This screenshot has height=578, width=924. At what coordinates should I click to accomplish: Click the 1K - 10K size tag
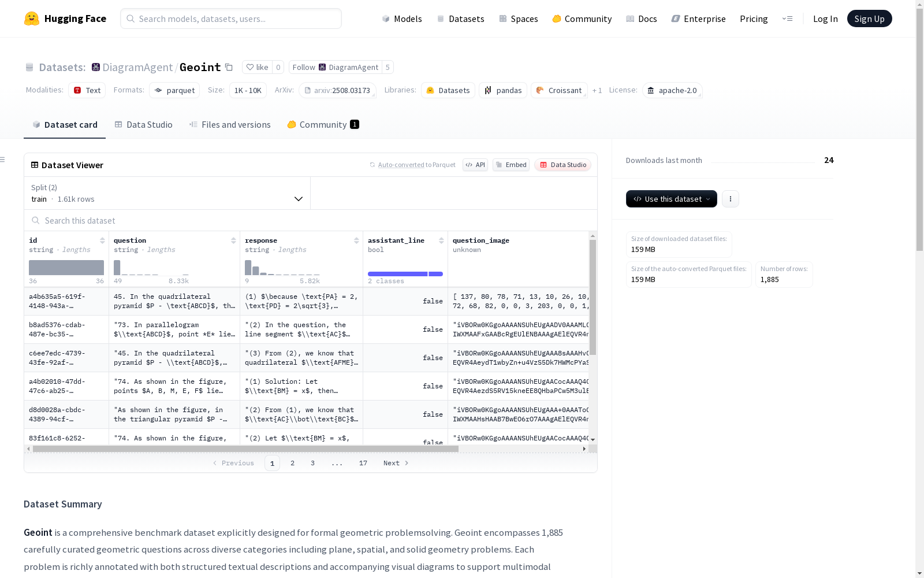[x=248, y=90]
